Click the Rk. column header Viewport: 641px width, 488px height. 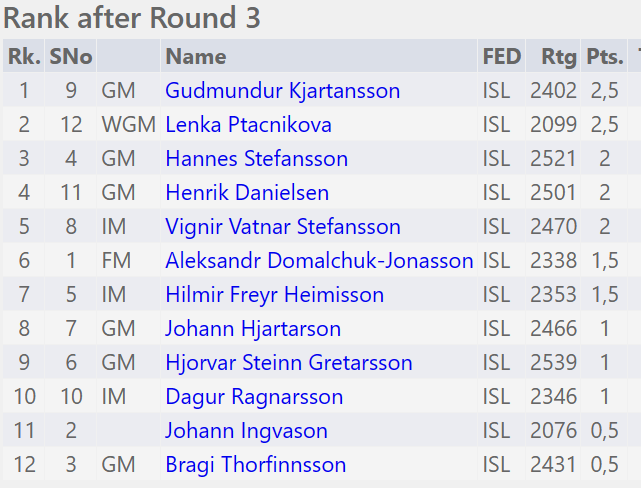coord(23,57)
